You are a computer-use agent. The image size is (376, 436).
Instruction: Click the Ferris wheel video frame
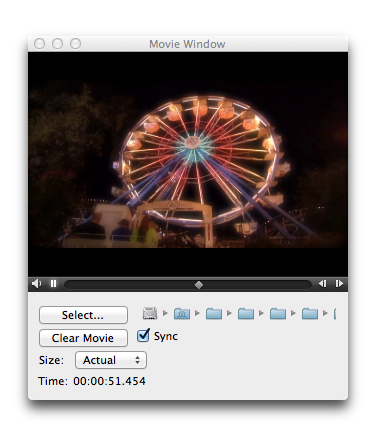click(188, 165)
